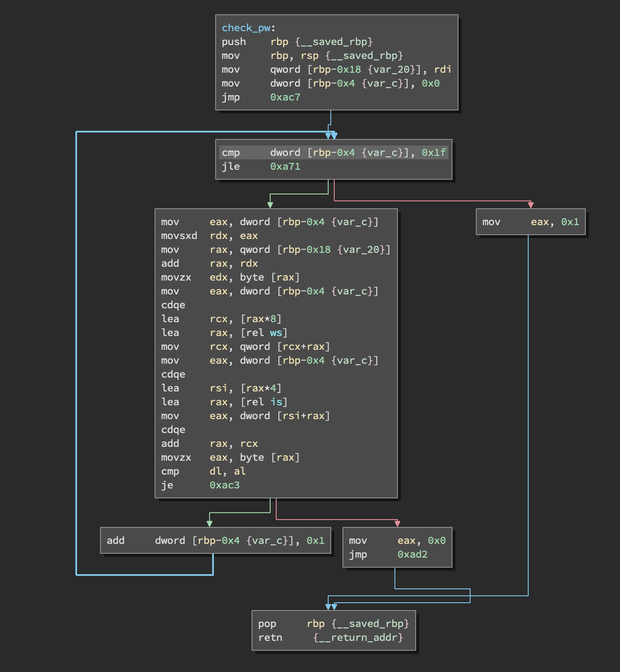Follow the je target 0xac3

[x=224, y=485]
